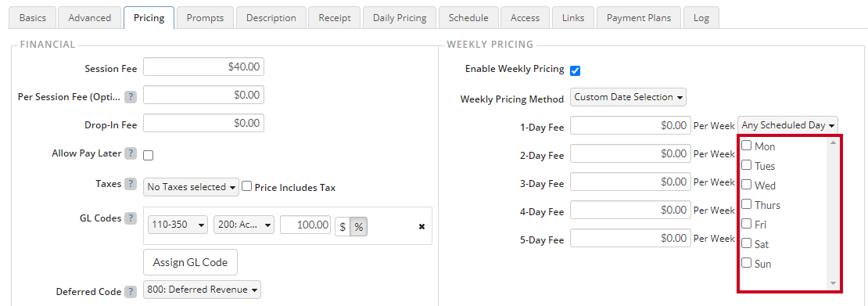Remove GL code row with x icon
This screenshot has height=306, width=868.
pyautogui.click(x=421, y=226)
